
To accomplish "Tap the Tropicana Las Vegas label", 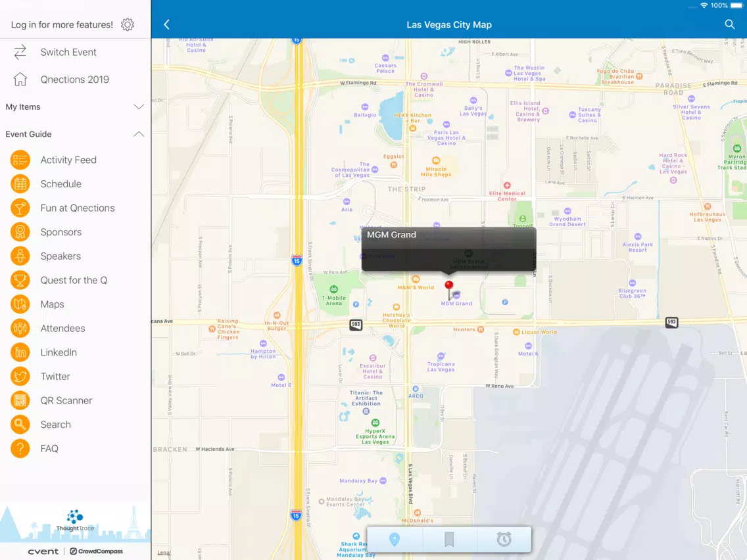I will (x=441, y=367).
